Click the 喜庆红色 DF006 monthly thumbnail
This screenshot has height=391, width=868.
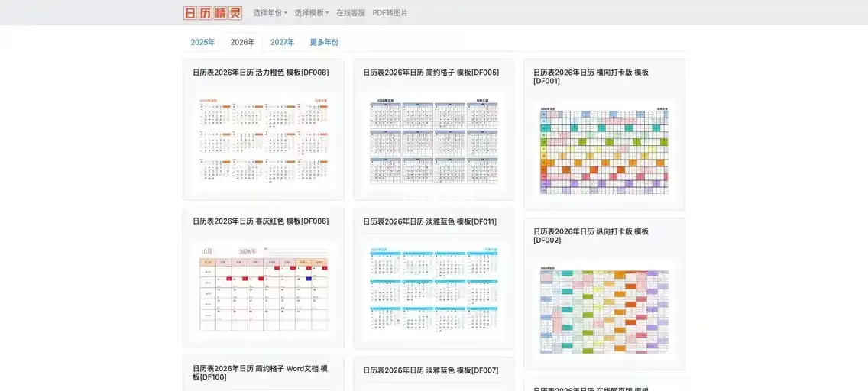click(264, 289)
